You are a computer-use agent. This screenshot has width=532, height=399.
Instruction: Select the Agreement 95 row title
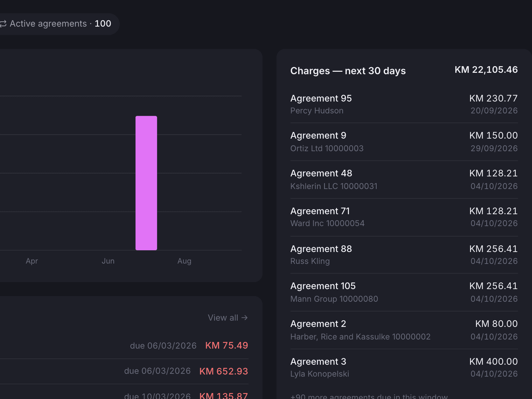tap(321, 98)
